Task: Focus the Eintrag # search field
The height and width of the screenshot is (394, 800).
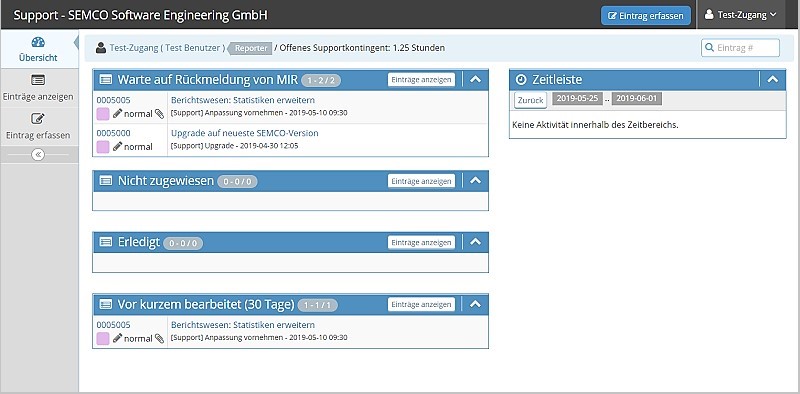Action: click(740, 48)
